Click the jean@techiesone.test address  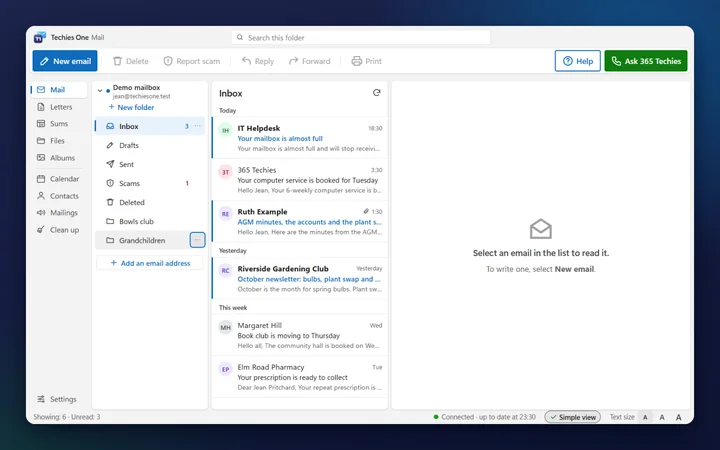pos(141,96)
